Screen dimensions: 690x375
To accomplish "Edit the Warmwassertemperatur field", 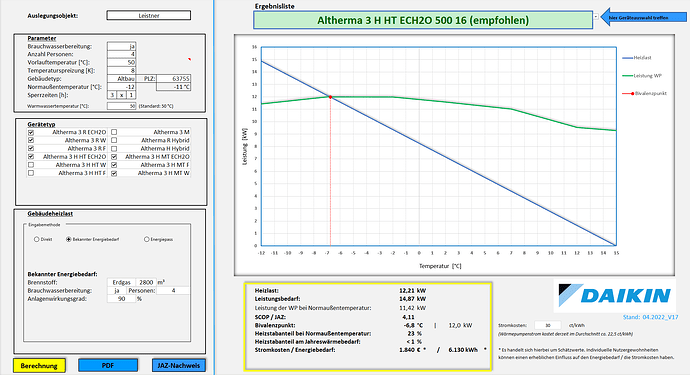I will point(121,106).
